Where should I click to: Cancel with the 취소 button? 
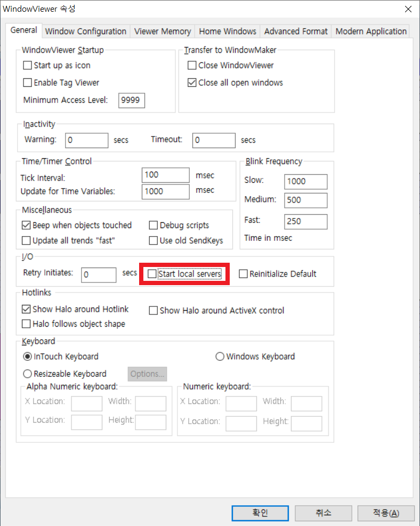[324, 513]
